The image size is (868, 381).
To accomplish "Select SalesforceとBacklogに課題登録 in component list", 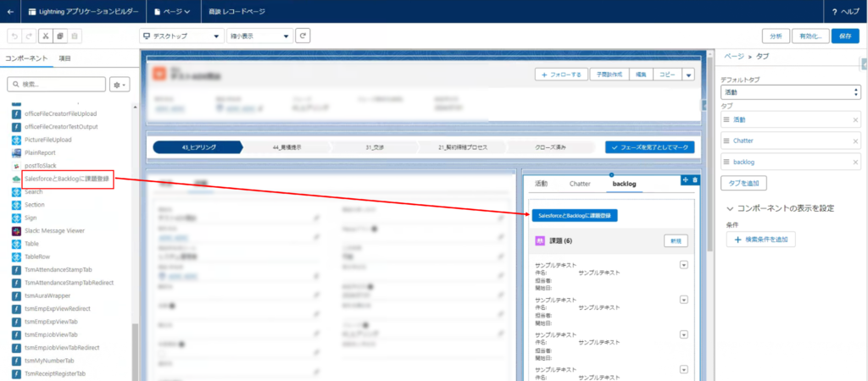I will 65,179.
